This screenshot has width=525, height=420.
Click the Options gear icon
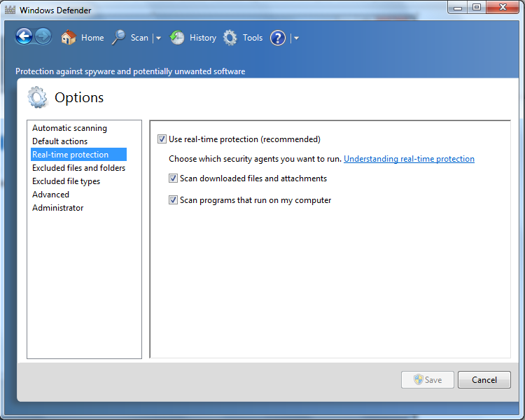[x=37, y=97]
